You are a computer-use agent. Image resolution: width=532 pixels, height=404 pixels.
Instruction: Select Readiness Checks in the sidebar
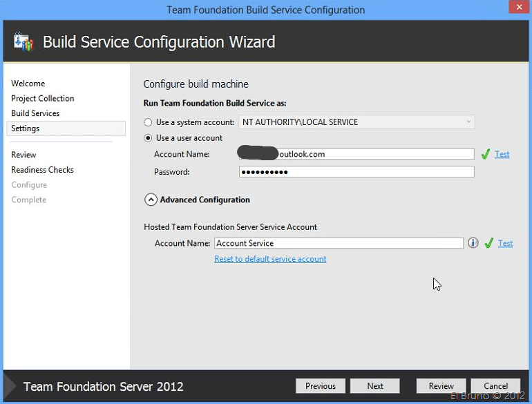coord(42,170)
